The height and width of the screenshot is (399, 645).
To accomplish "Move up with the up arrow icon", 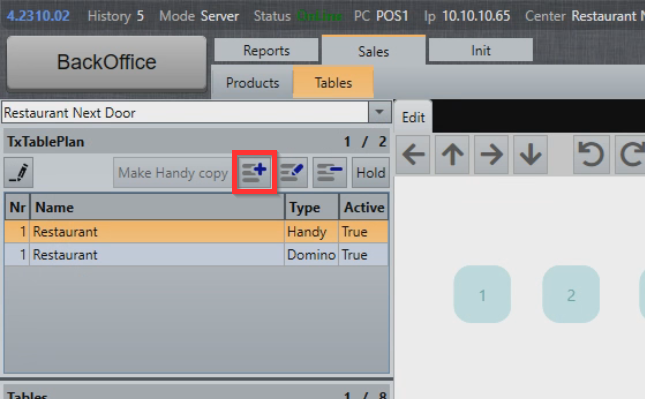I will click(x=452, y=155).
